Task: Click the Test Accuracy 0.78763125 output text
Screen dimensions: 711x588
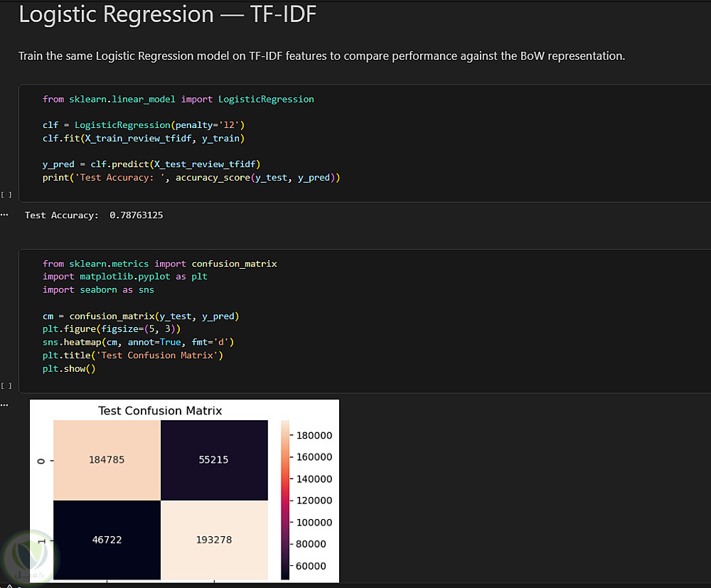Action: [94, 215]
